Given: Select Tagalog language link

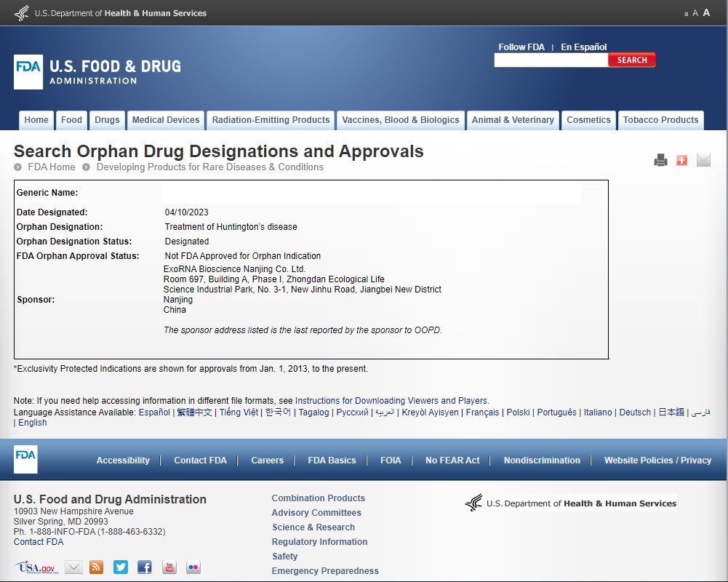Looking at the screenshot, I should coord(313,412).
